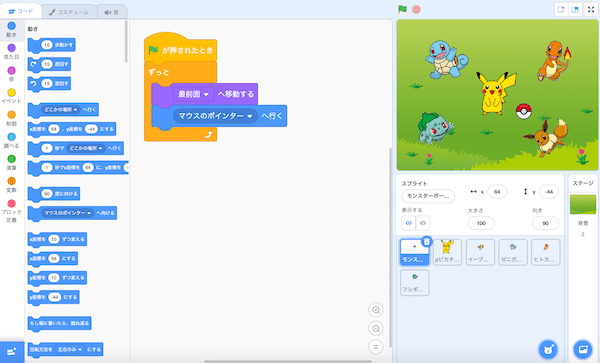Switch to small stage layout
The image size is (600, 363).
click(x=561, y=10)
